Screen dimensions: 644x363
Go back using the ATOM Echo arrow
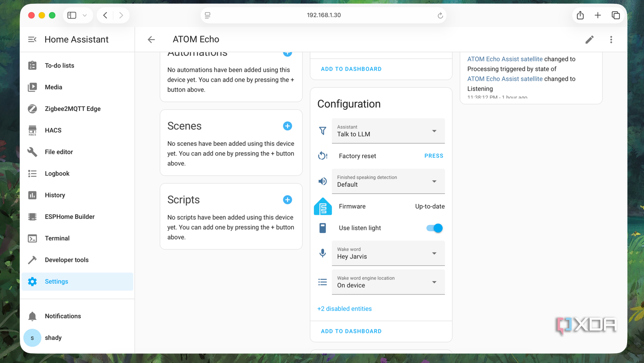[151, 40]
